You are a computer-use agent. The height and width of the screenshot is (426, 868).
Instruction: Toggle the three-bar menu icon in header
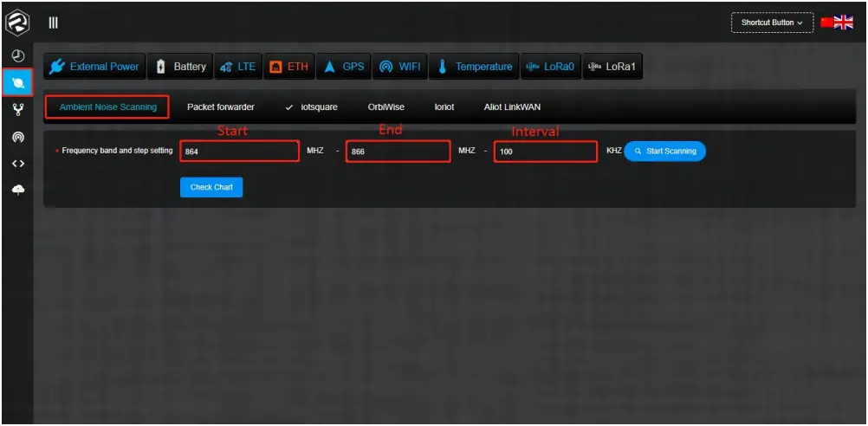tap(53, 23)
